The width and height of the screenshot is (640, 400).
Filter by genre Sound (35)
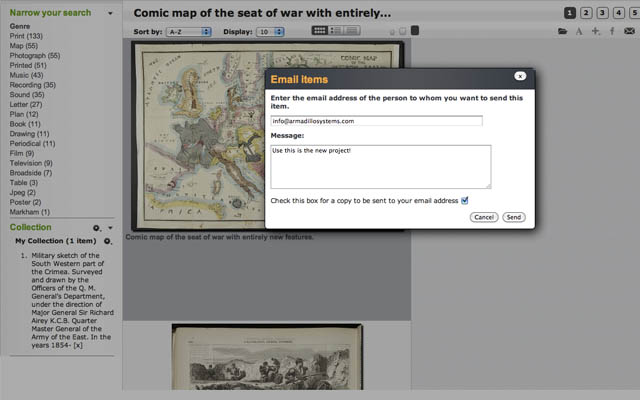click(x=27, y=95)
